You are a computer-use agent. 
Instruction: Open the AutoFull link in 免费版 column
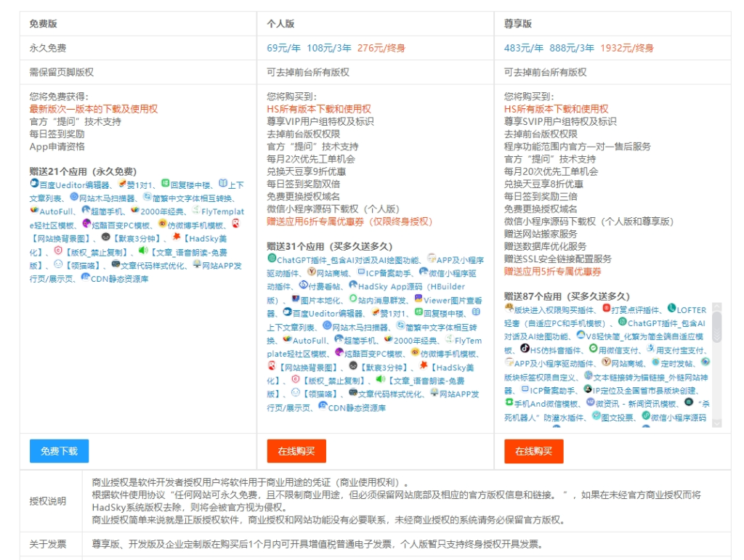pyautogui.click(x=57, y=211)
